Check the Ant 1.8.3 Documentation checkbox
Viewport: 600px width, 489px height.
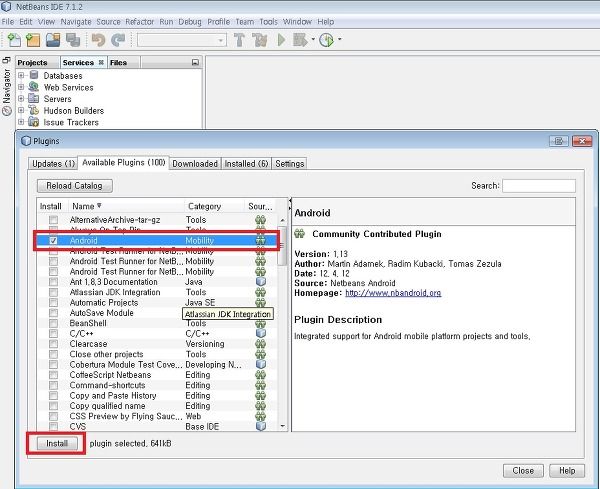[53, 282]
